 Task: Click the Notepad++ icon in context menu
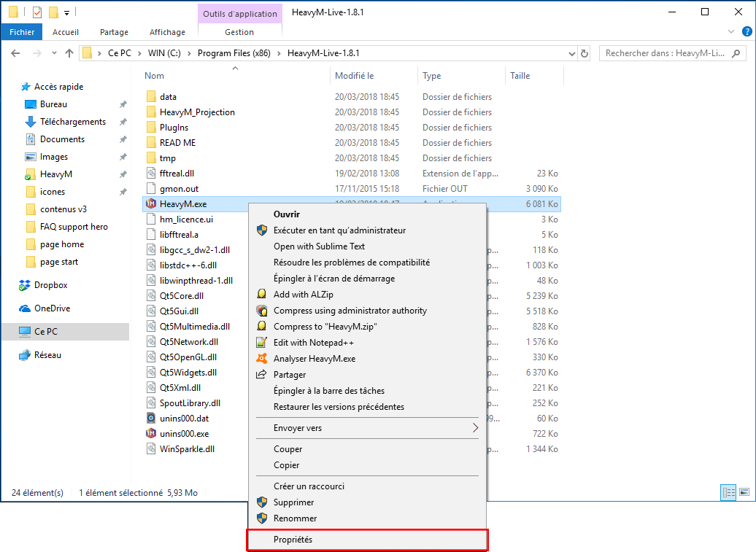[x=261, y=343]
